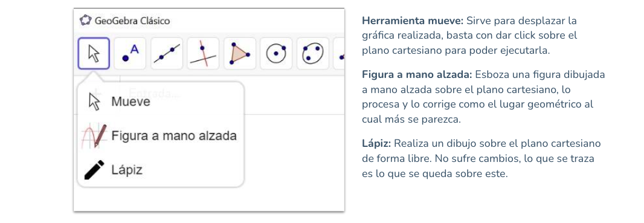Choose Lápiz from the tool dropdown

(x=161, y=170)
